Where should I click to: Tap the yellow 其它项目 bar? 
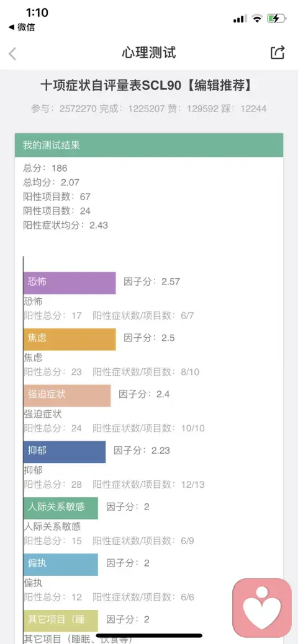[61, 620]
